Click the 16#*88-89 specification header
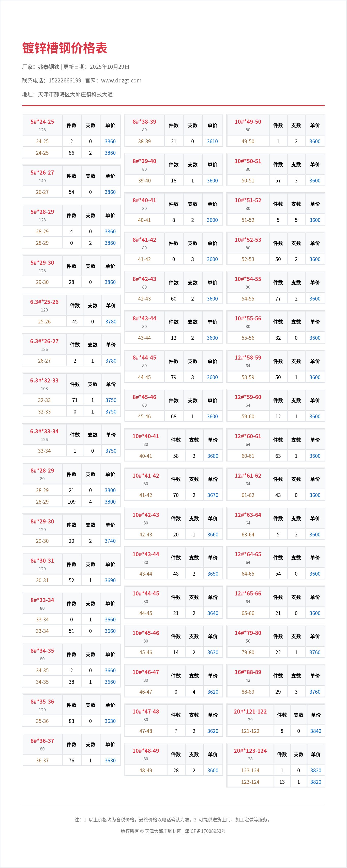 click(248, 672)
